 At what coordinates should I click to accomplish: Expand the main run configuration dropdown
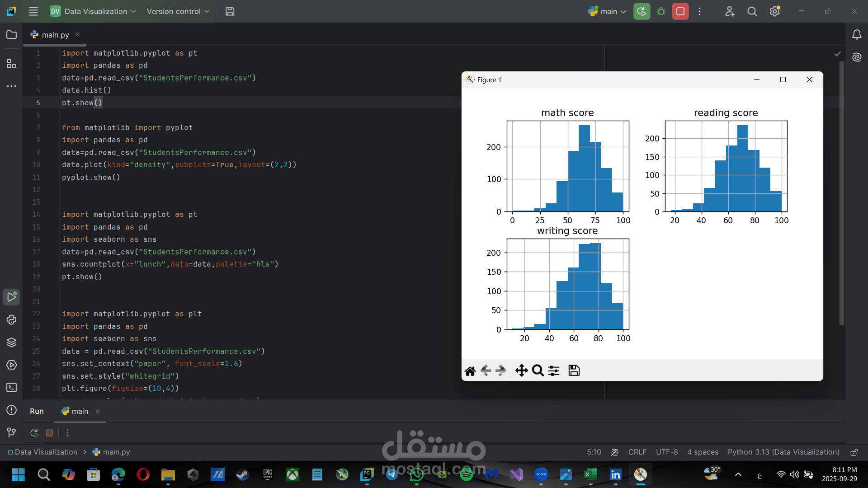607,11
